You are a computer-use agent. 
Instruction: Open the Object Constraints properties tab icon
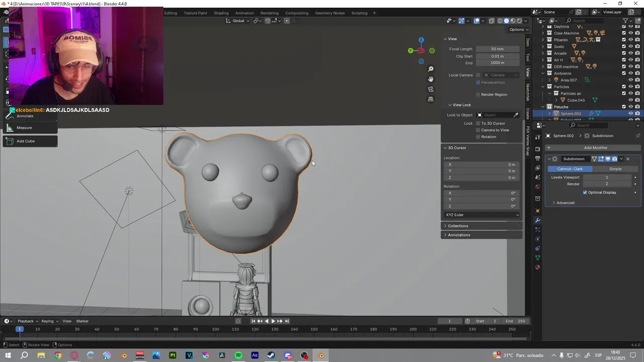(x=537, y=248)
